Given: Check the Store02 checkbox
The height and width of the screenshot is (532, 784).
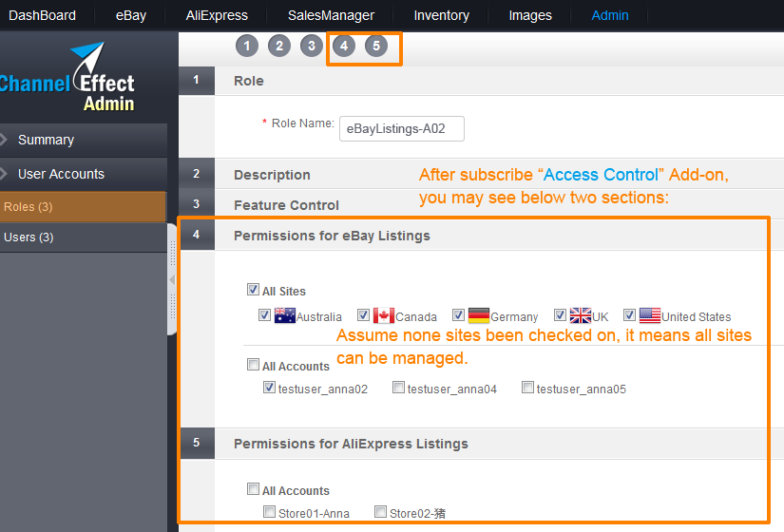Looking at the screenshot, I should pyautogui.click(x=380, y=512).
